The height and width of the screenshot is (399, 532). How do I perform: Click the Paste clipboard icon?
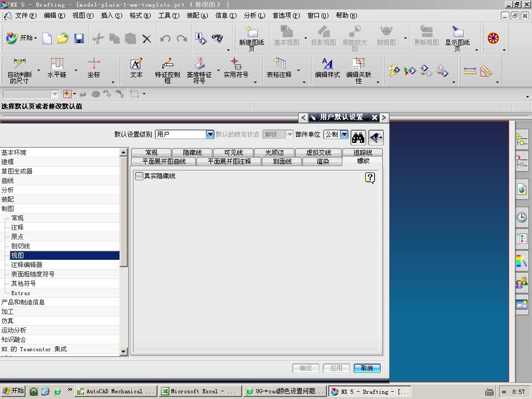pos(130,38)
